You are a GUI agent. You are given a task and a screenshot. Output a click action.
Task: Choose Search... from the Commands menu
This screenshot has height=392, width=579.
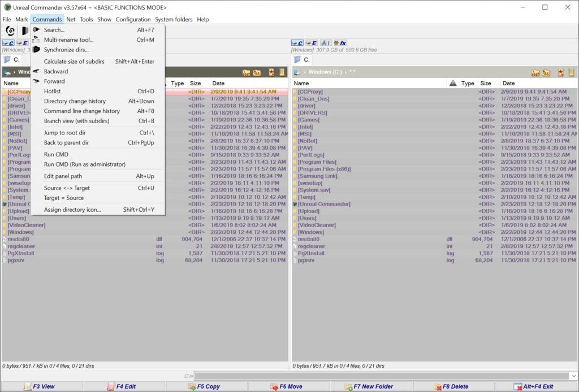coord(98,30)
